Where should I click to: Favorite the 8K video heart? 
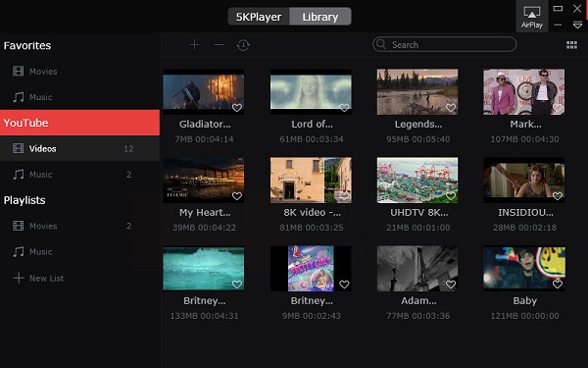[x=344, y=196]
